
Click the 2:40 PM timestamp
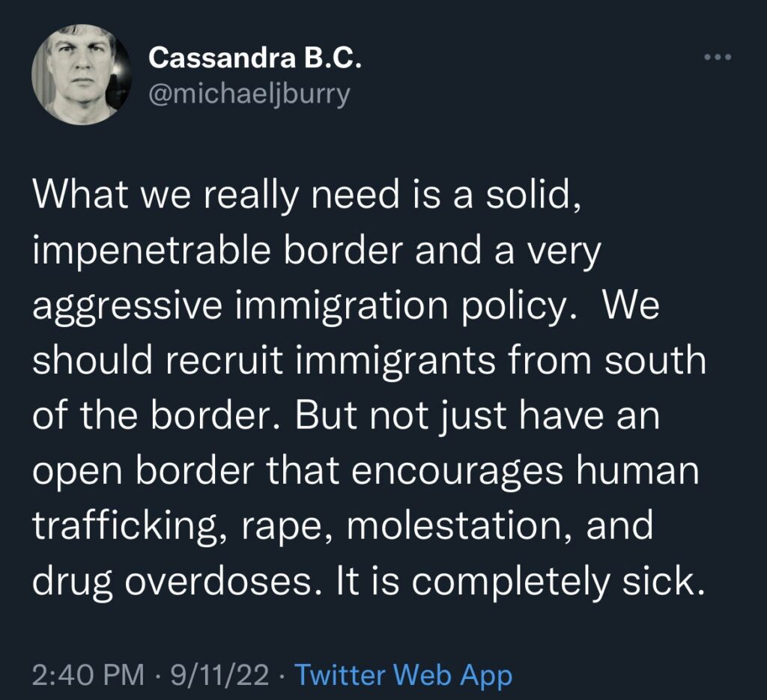tap(89, 675)
